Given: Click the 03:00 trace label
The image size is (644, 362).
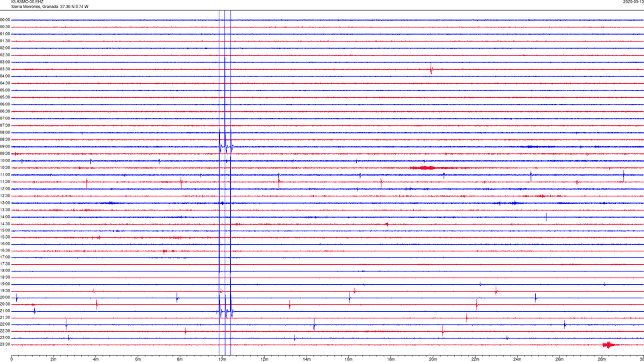Looking at the screenshot, I should tap(5, 62).
